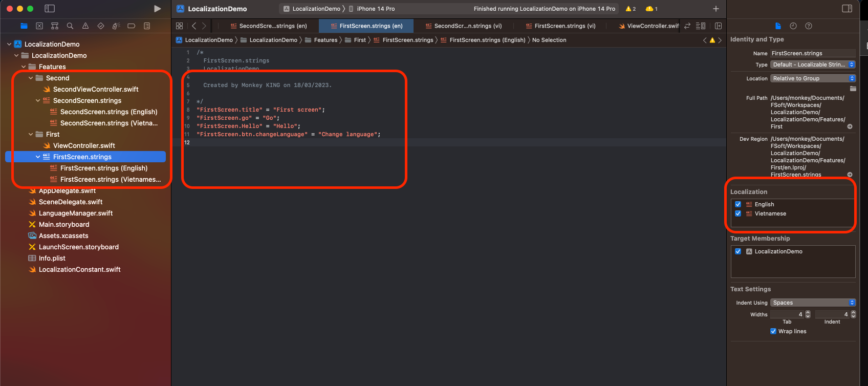Go forward in editor history
The width and height of the screenshot is (868, 386).
[204, 26]
